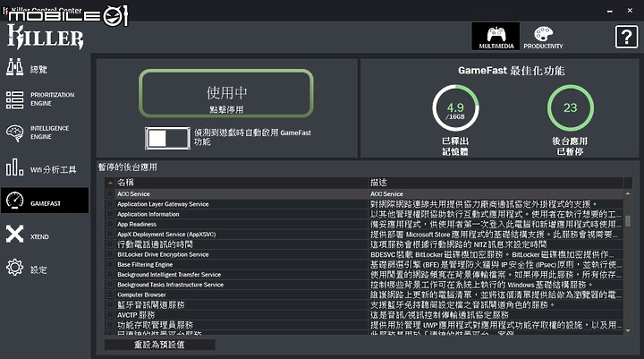Screen dimensions: 644x359
Task: Check Application Information checkbox
Action: click(110, 214)
